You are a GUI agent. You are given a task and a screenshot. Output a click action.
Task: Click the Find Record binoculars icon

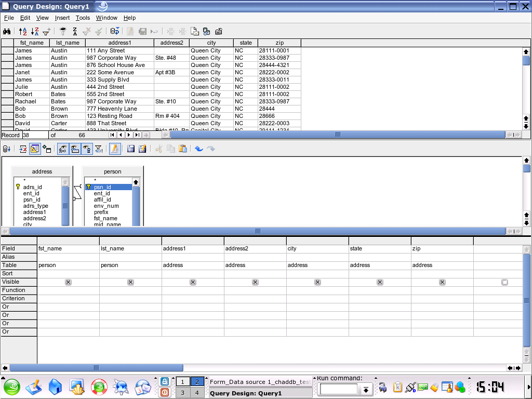pyautogui.click(x=7, y=31)
